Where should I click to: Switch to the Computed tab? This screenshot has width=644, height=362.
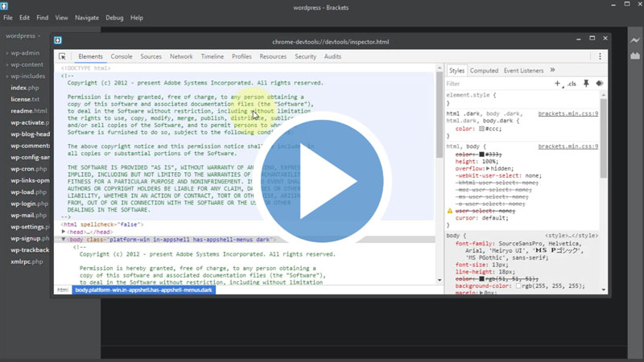coord(484,71)
